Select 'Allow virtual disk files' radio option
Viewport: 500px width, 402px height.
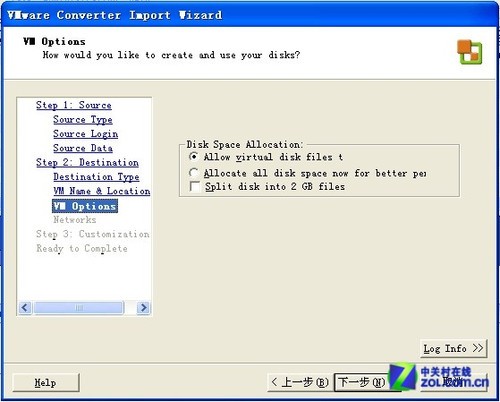tap(194, 156)
